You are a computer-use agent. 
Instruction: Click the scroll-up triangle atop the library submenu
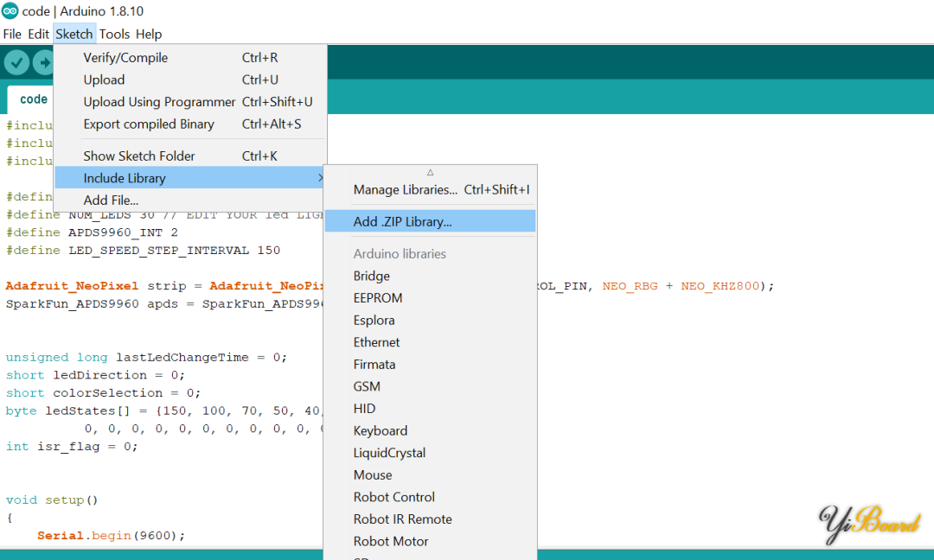pos(430,172)
